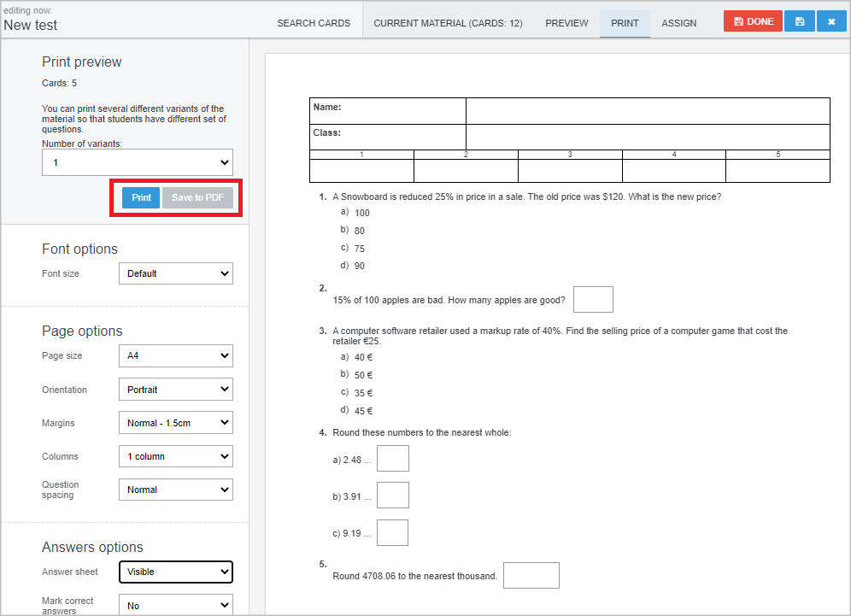This screenshot has height=616, width=851.
Task: Click the 'Cards: 5' text
Action: [x=59, y=83]
